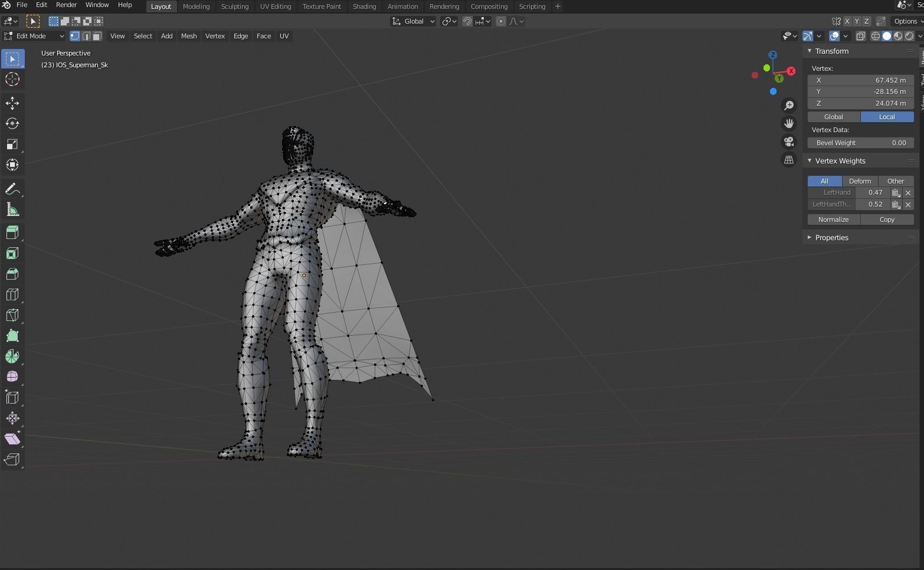924x570 pixels.
Task: Select the Shear tool
Action: (12, 438)
